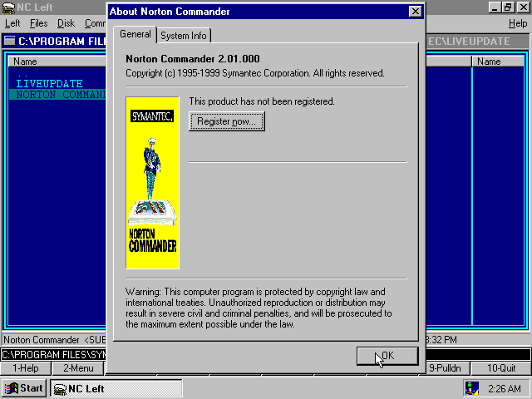Click the system tray display icon
This screenshot has height=399, width=532.
472,388
